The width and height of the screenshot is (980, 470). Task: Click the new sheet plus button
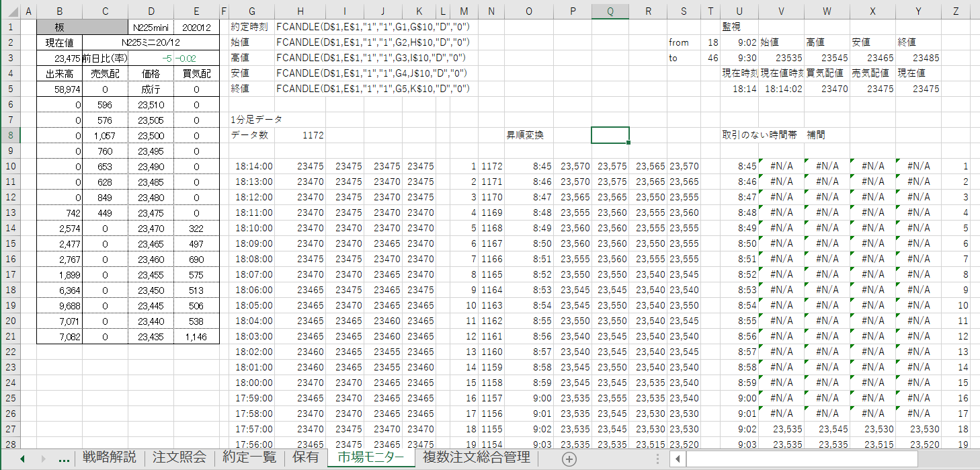click(x=569, y=459)
